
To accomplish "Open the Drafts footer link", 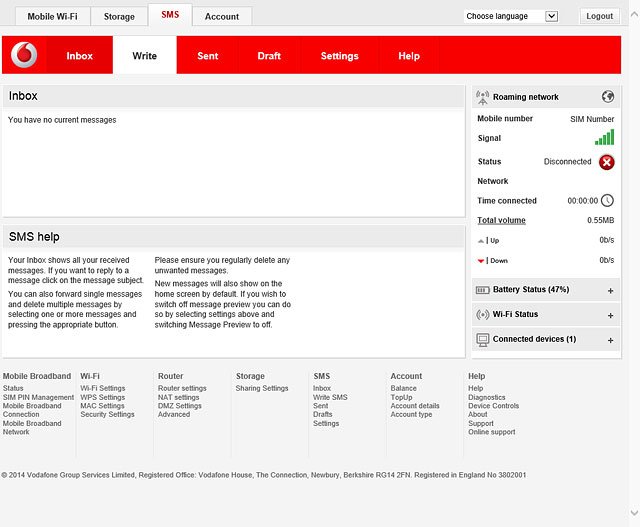I will tap(322, 414).
